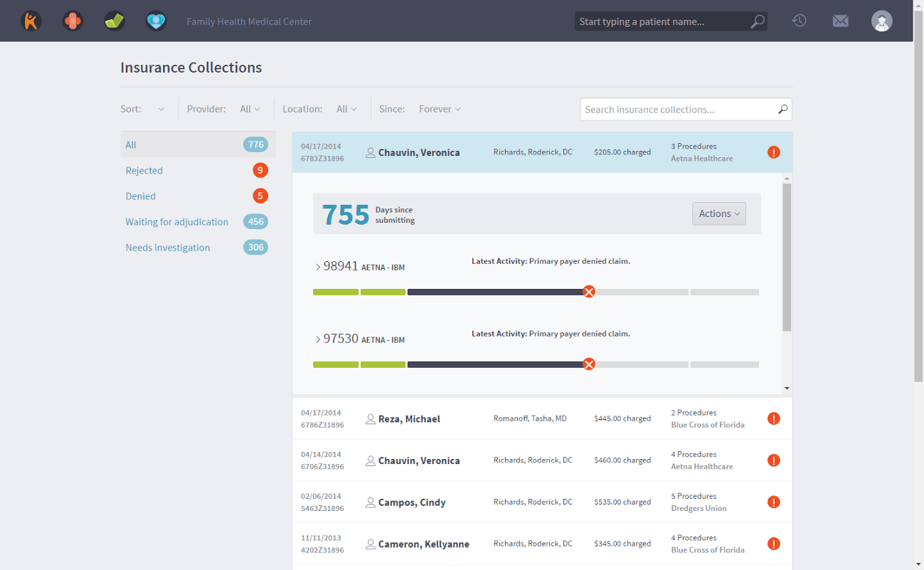Open the Sort dropdown
This screenshot has width=924, height=570.
tap(161, 110)
